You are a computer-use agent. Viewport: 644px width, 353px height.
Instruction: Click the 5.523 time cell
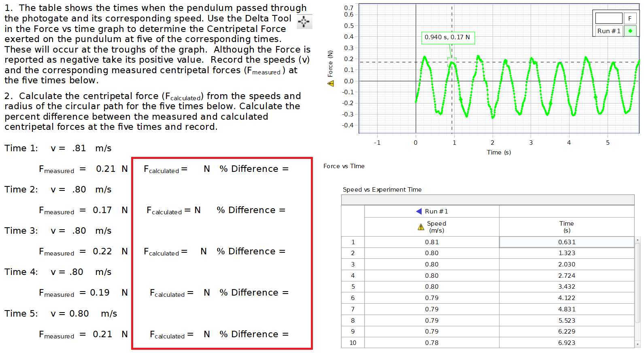tap(567, 321)
